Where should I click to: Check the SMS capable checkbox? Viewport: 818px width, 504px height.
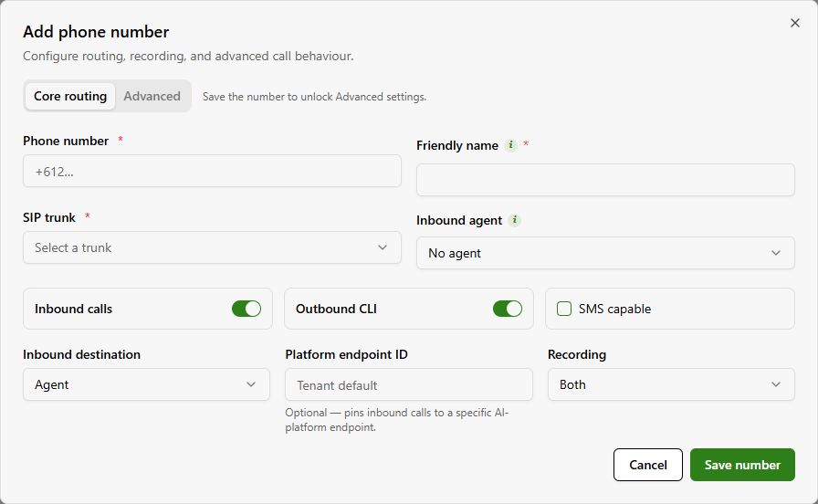564,309
